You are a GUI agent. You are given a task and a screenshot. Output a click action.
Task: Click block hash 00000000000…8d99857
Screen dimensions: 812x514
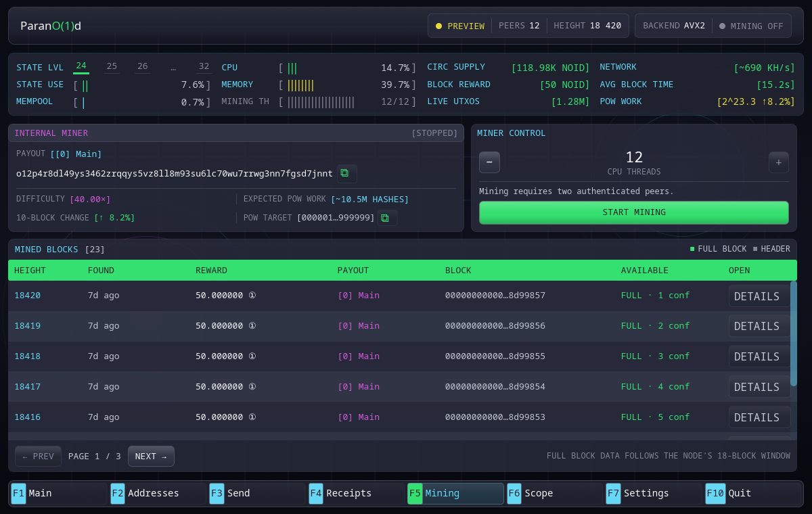(x=495, y=296)
